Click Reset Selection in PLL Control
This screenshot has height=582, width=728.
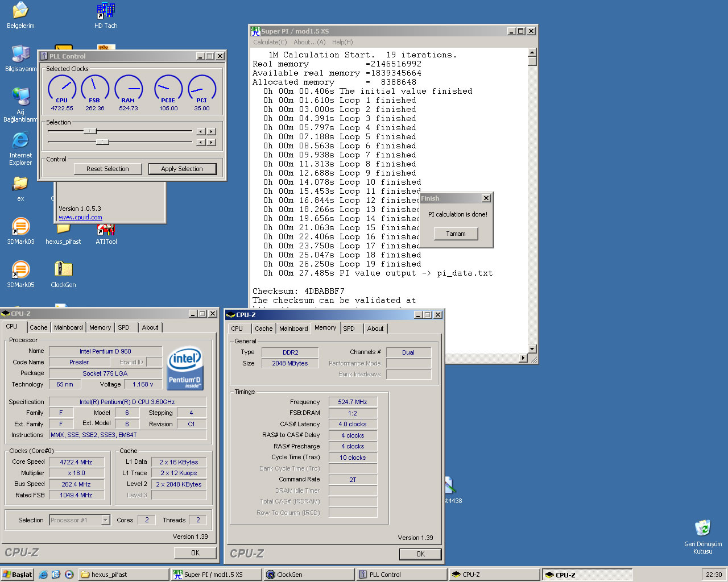[x=107, y=169]
